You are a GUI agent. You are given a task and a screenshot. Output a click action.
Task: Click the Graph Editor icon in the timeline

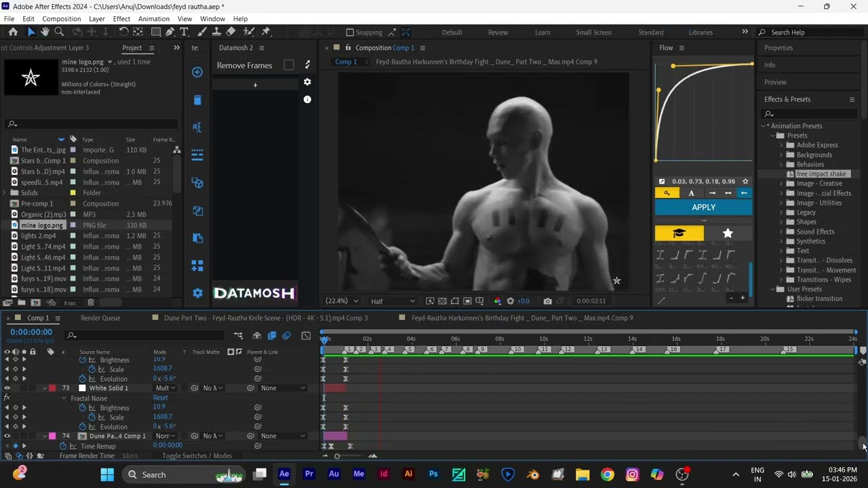(306, 335)
